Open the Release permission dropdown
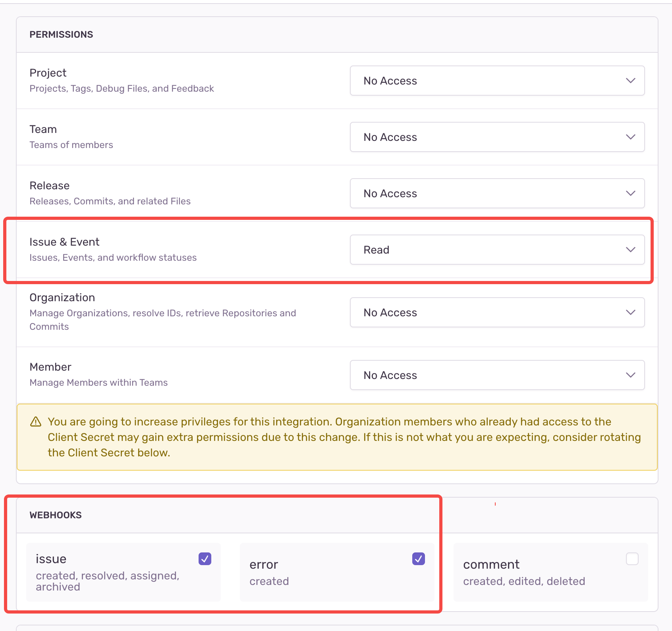Viewport: 672px width, 631px height. coord(497,193)
